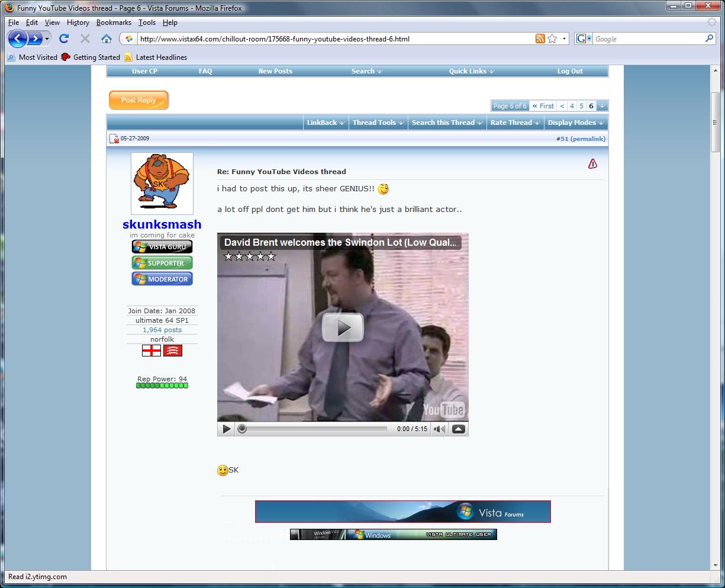Expand the forum Search dropdown
The width and height of the screenshot is (725, 588).
(x=367, y=71)
